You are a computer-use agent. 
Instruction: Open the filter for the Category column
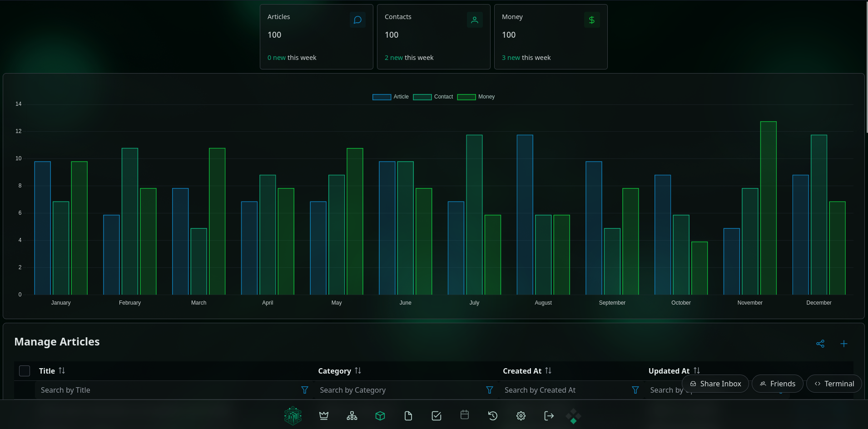pyautogui.click(x=489, y=390)
